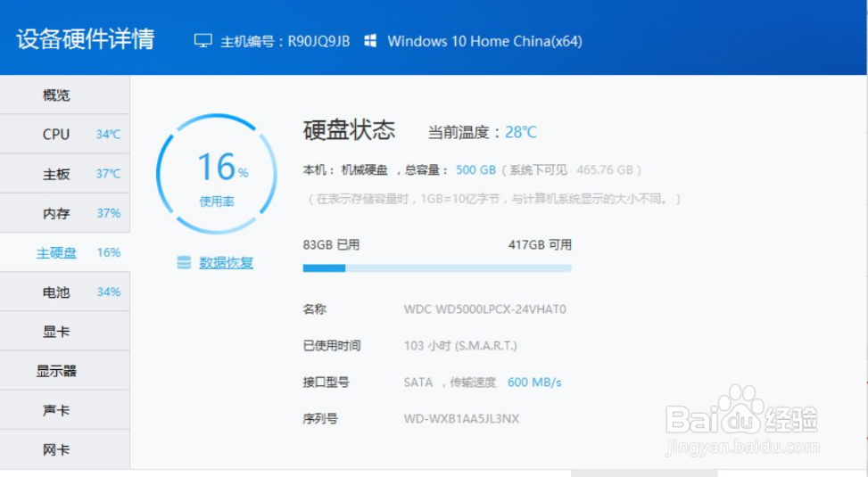Click the 465.76 GB system-visible value

(x=605, y=170)
